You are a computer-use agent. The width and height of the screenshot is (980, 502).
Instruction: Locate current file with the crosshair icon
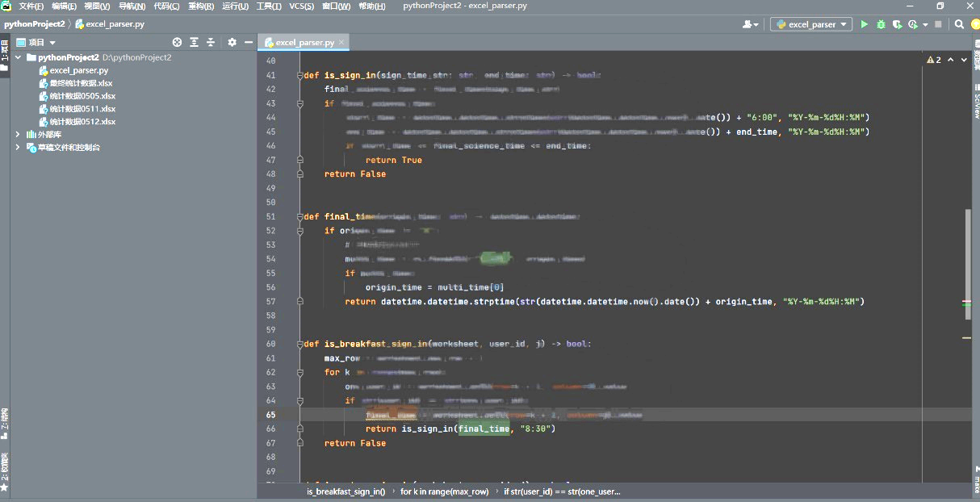click(178, 42)
